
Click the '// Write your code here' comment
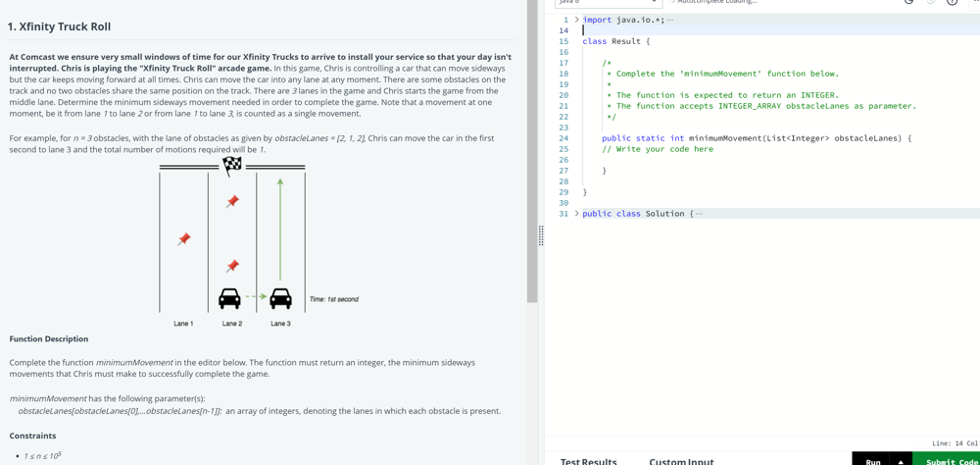point(658,149)
